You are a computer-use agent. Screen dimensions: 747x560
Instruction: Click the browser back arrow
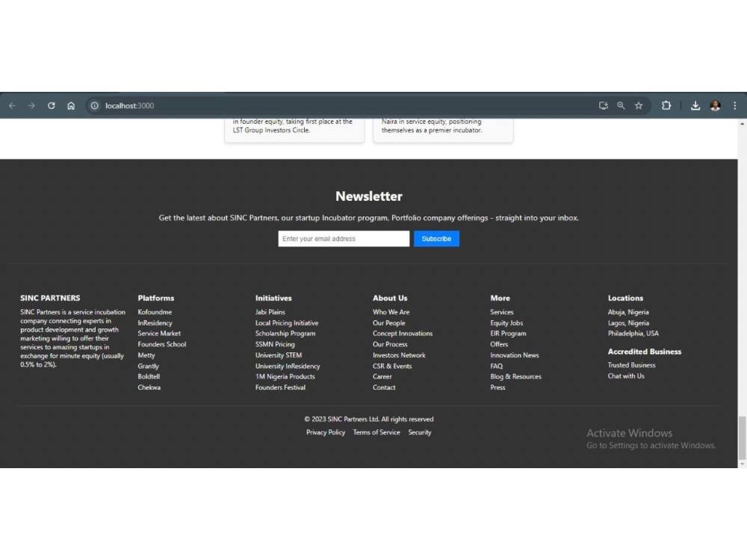13,106
